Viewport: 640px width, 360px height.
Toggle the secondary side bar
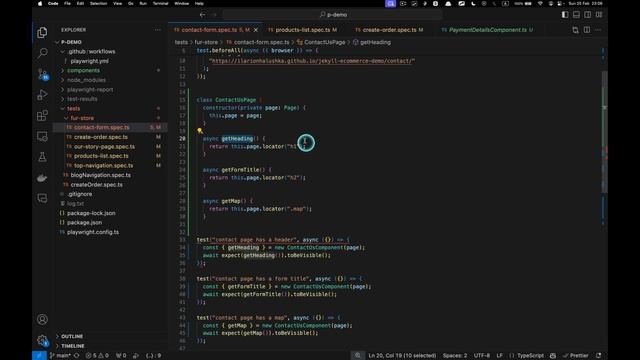587,15
